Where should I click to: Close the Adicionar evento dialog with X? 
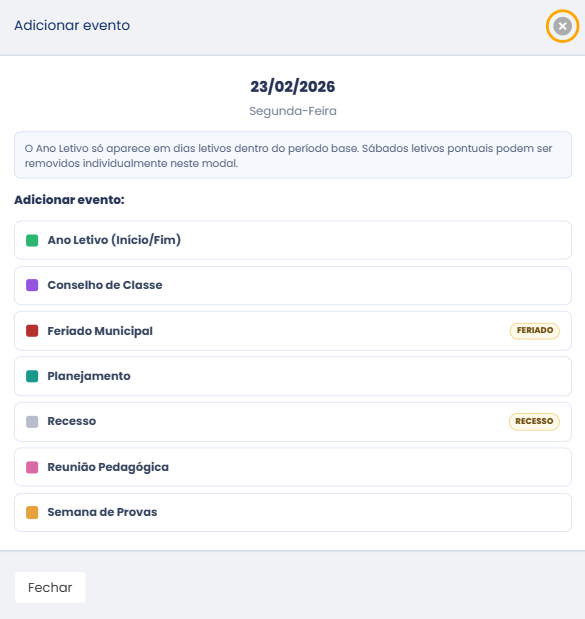pos(562,26)
